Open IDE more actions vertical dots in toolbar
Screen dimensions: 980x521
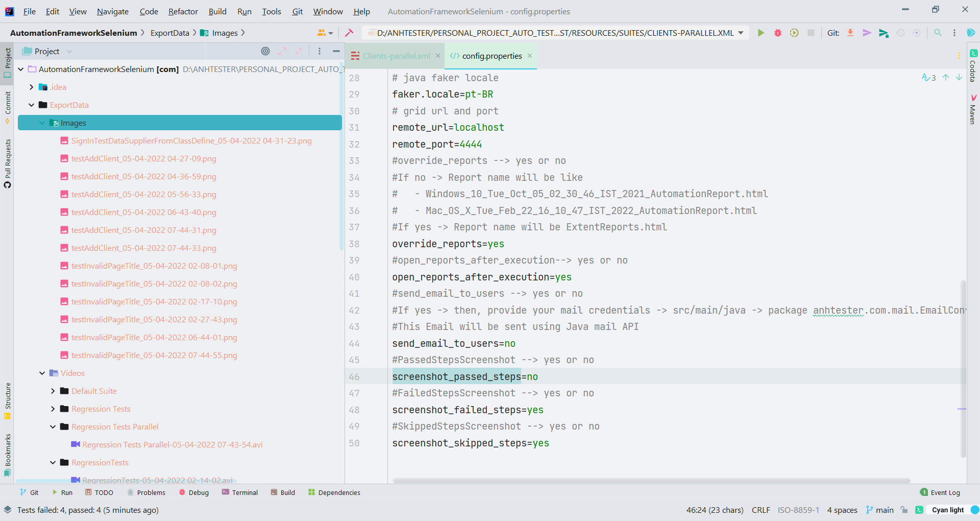point(954,33)
